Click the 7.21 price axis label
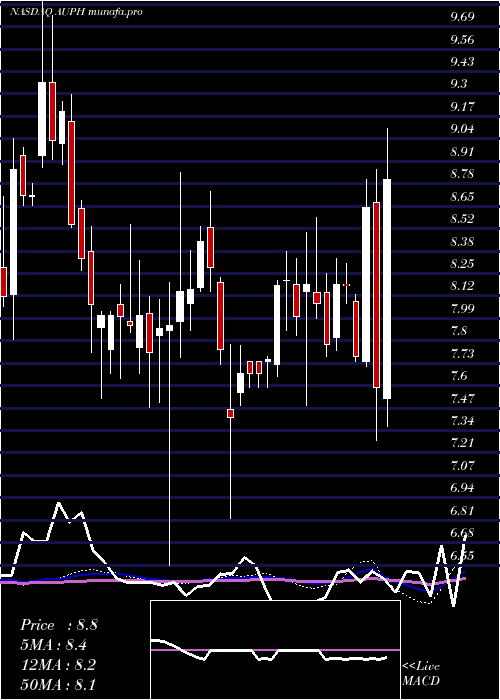 462,443
